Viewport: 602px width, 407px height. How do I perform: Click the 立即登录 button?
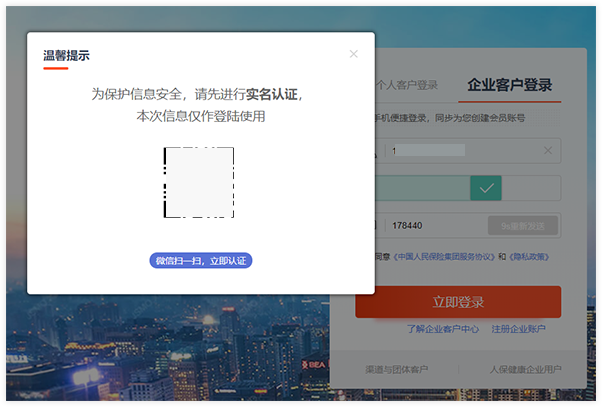(458, 302)
